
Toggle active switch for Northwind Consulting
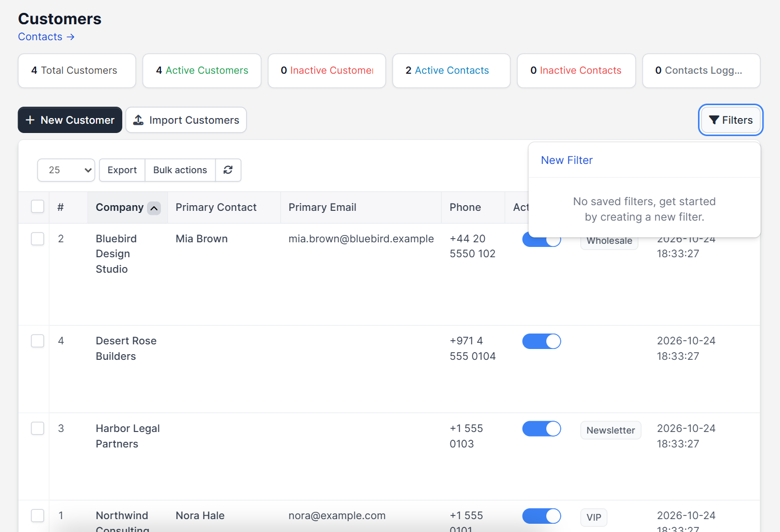[542, 516]
